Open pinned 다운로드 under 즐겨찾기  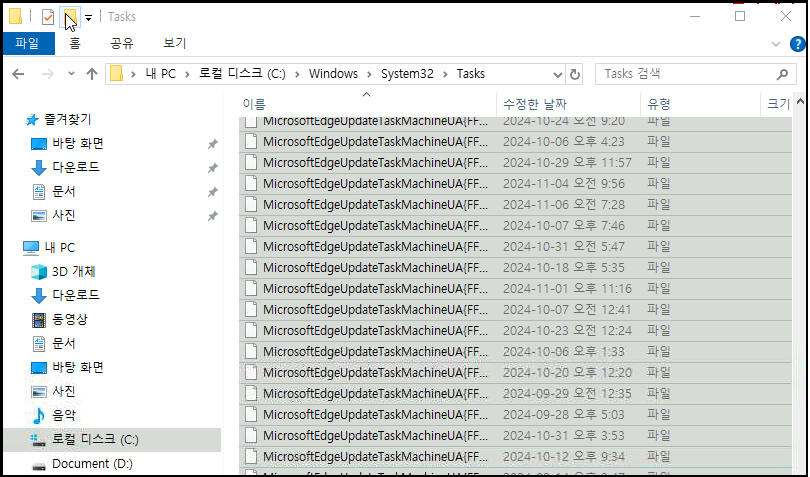click(x=75, y=167)
